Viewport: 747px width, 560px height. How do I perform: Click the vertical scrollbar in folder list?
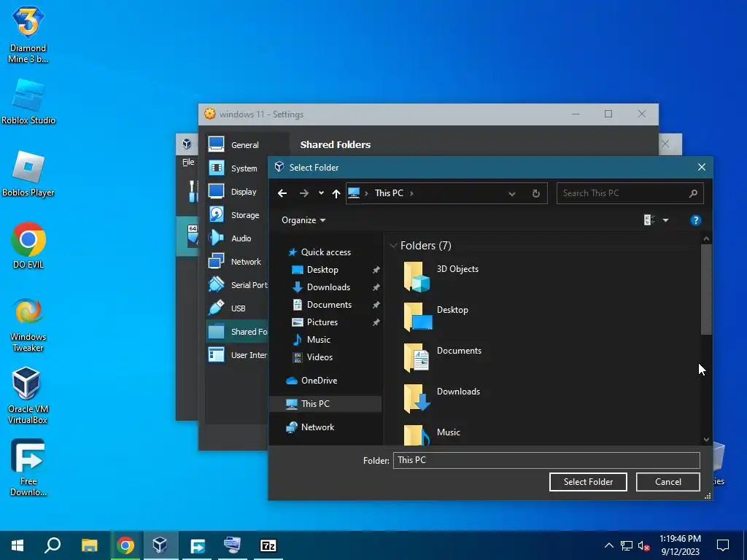(706, 289)
